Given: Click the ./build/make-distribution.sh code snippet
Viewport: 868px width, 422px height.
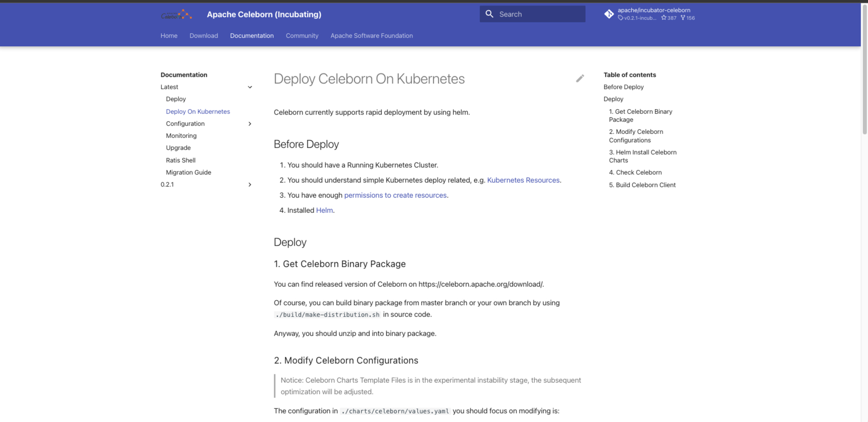Looking at the screenshot, I should (327, 315).
